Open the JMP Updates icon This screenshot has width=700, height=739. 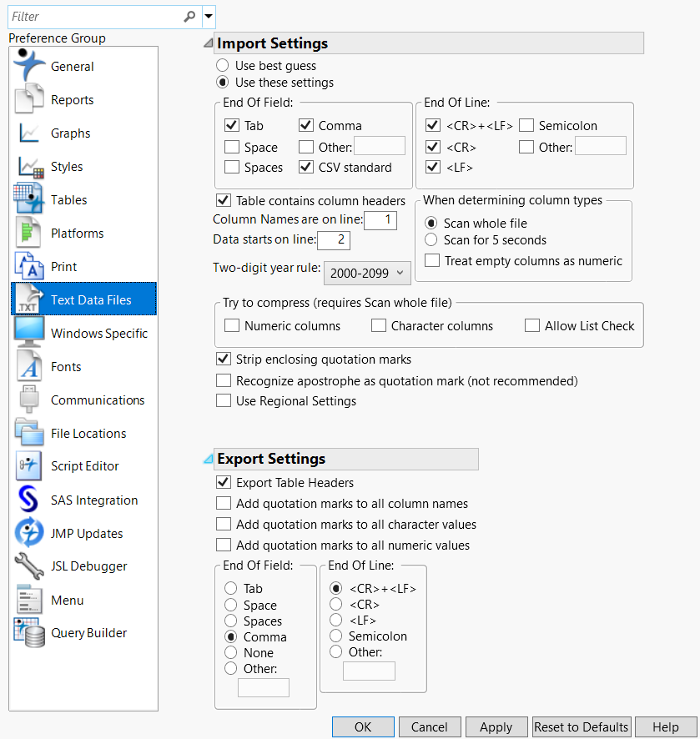29,533
